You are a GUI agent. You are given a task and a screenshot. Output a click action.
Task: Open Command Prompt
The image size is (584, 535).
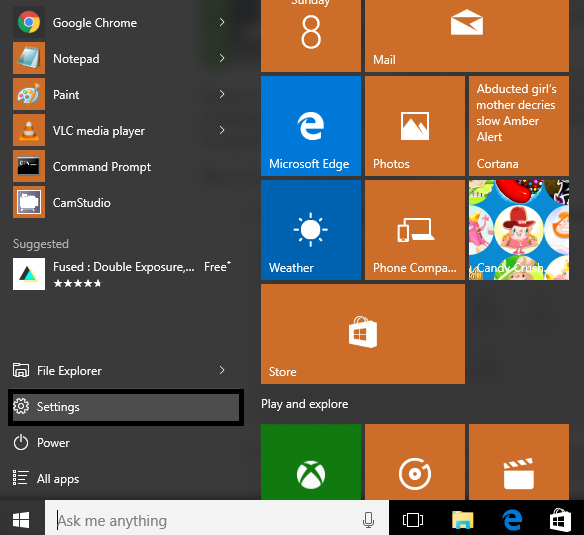[119, 167]
